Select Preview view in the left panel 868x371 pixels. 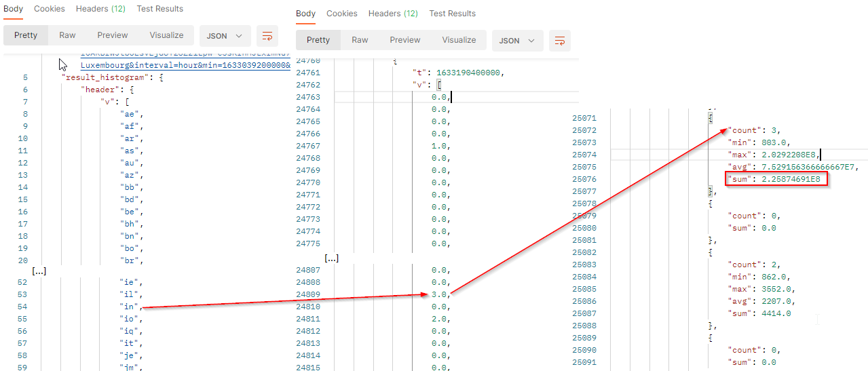pyautogui.click(x=113, y=35)
